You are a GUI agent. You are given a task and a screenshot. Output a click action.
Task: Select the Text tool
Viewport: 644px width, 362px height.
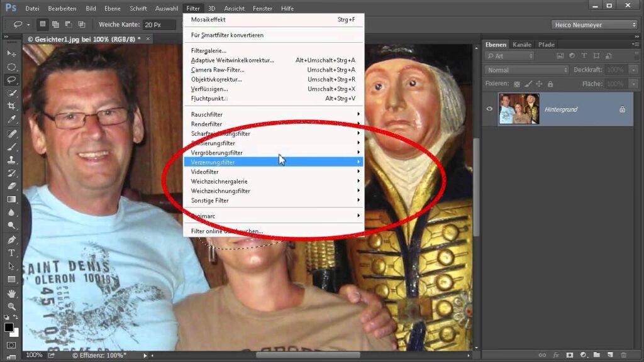point(11,253)
